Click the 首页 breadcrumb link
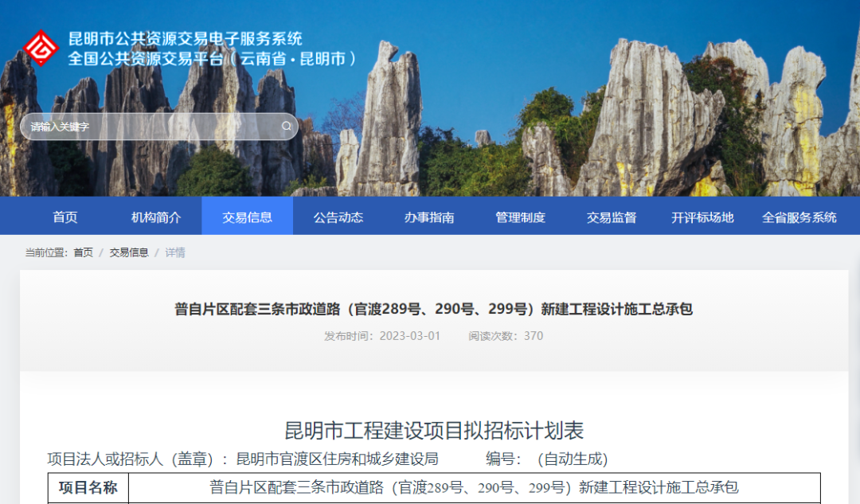 pyautogui.click(x=83, y=252)
